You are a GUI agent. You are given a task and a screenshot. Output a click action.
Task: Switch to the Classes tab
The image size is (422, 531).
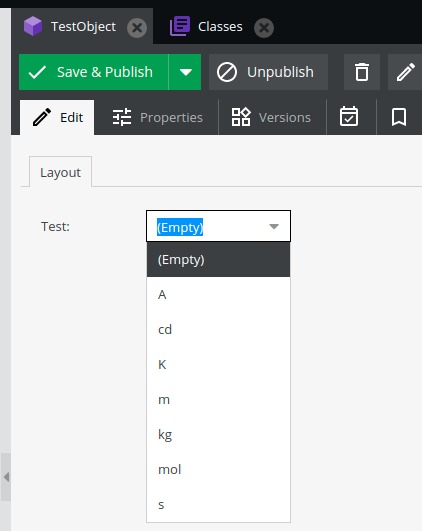[x=220, y=26]
